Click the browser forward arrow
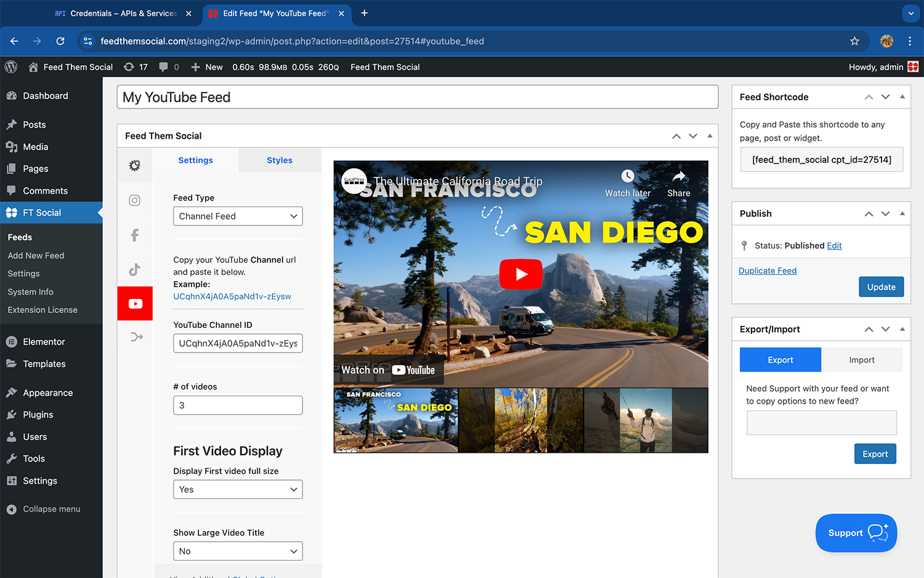This screenshot has width=924, height=578. coord(37,41)
